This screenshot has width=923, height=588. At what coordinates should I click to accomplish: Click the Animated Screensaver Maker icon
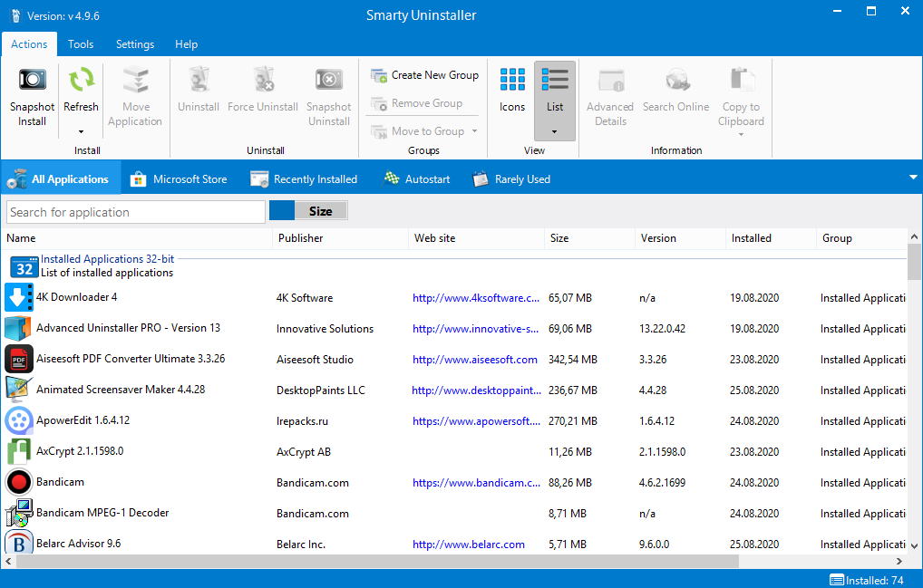pos(18,390)
